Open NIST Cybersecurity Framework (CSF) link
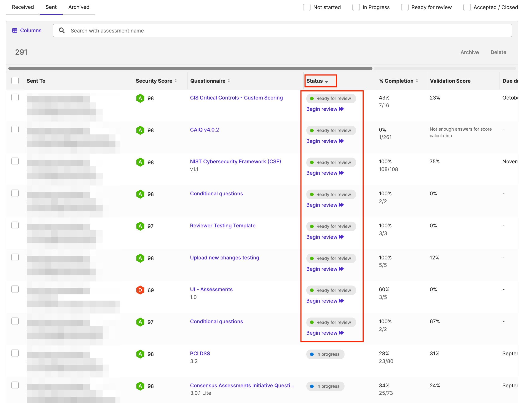Screen dimensions: 532x403 235,162
